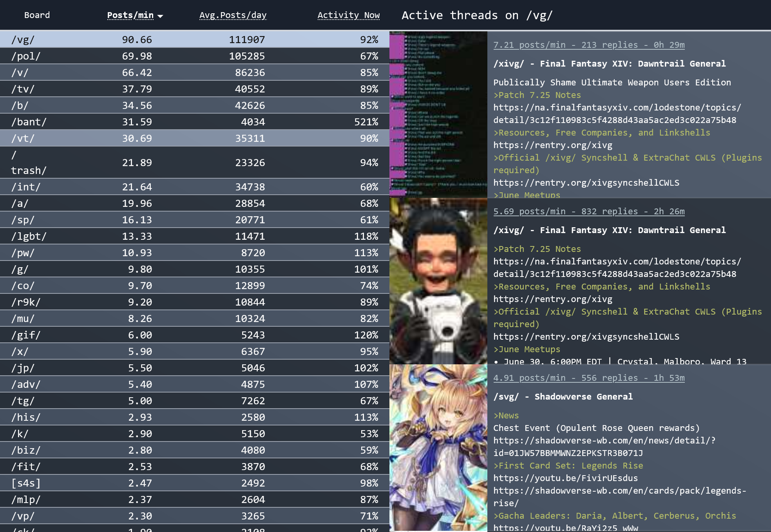Open thread link 5.69 posts/min 832 replies
The height and width of the screenshot is (532, 771).
589,212
